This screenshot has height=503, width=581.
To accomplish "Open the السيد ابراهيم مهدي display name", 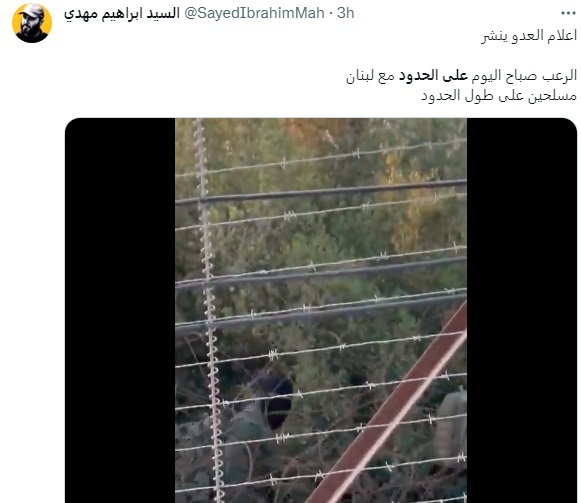I will 122,14.
